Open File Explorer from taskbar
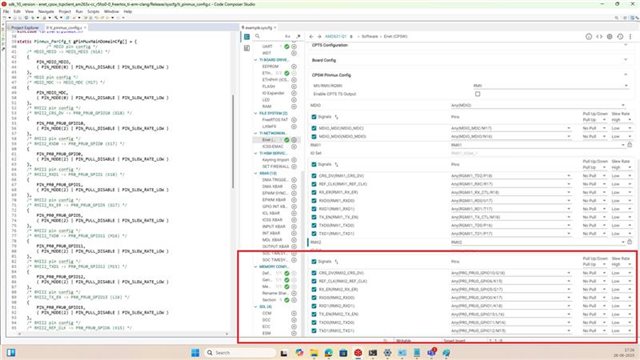The height and width of the screenshot is (360, 640). [313, 353]
